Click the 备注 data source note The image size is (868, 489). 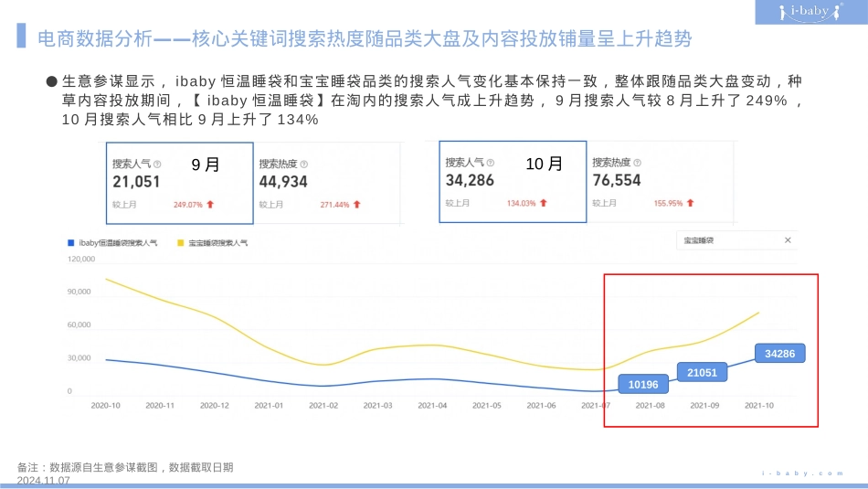coord(125,467)
